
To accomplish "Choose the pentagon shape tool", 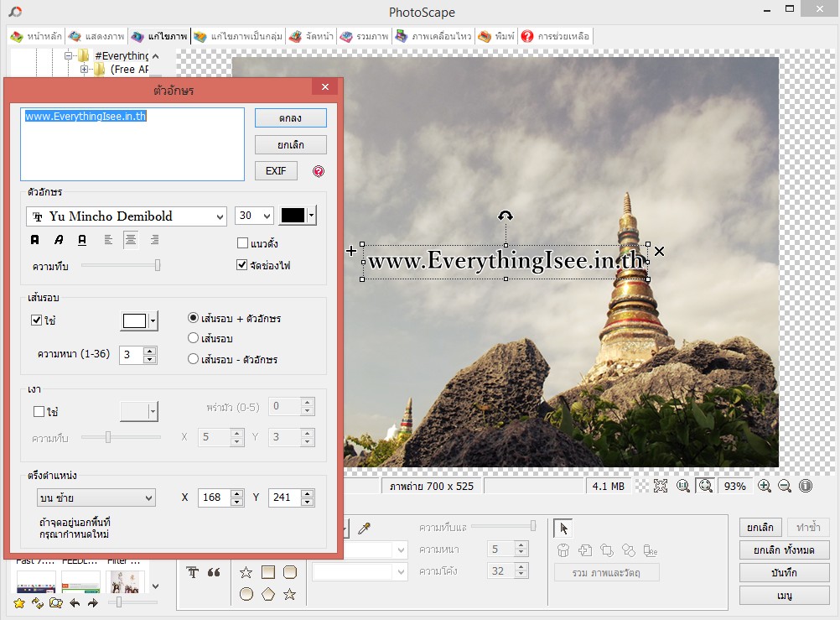I will click(268, 594).
